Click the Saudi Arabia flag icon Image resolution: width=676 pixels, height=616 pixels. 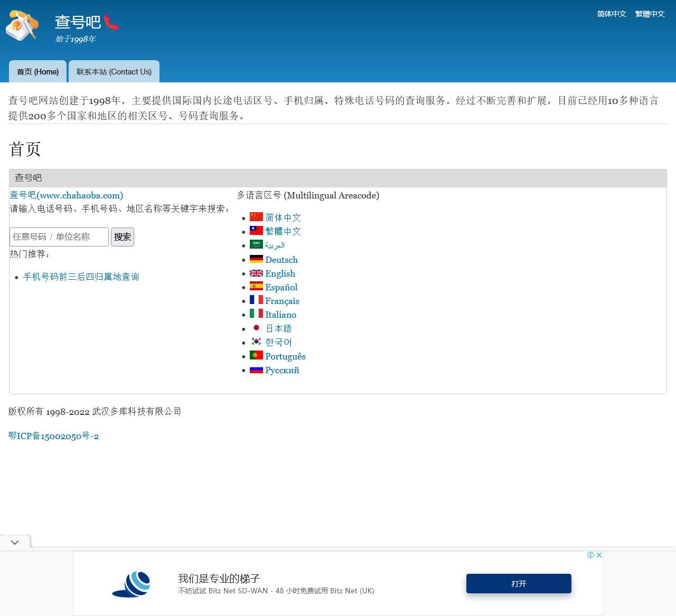pos(256,244)
